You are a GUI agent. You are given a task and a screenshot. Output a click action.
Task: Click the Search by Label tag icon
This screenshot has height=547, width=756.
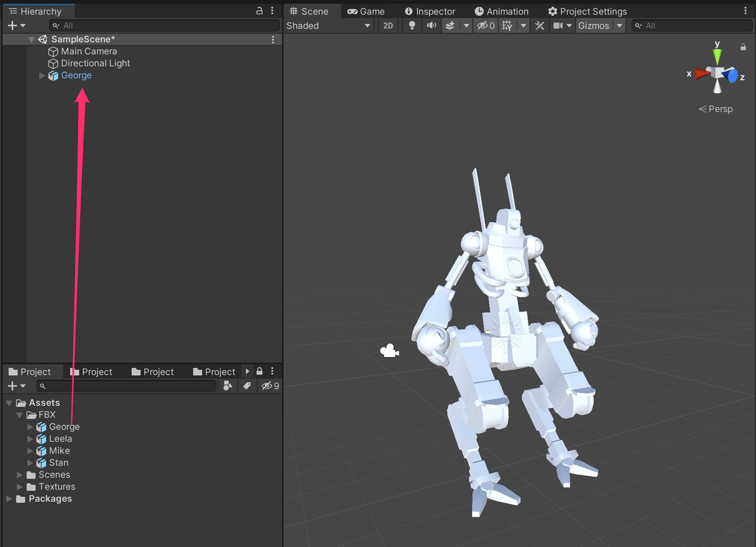[247, 386]
